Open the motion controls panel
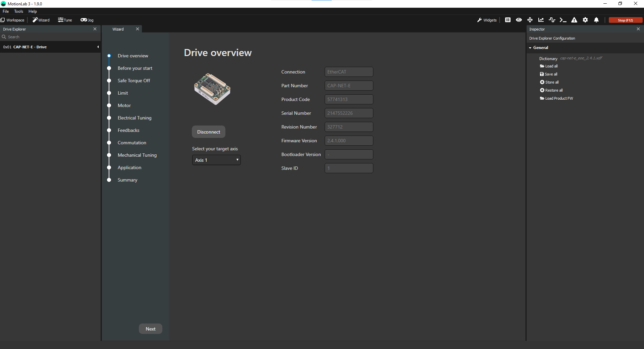 click(x=530, y=20)
